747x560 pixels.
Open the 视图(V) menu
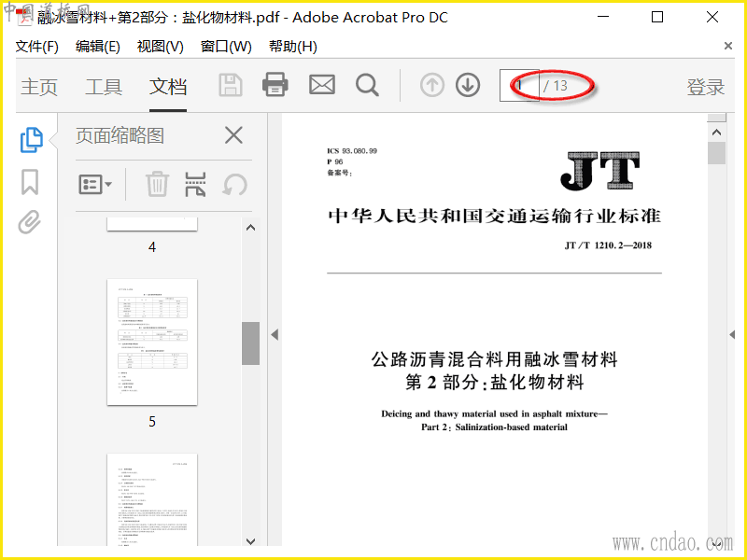tap(160, 47)
